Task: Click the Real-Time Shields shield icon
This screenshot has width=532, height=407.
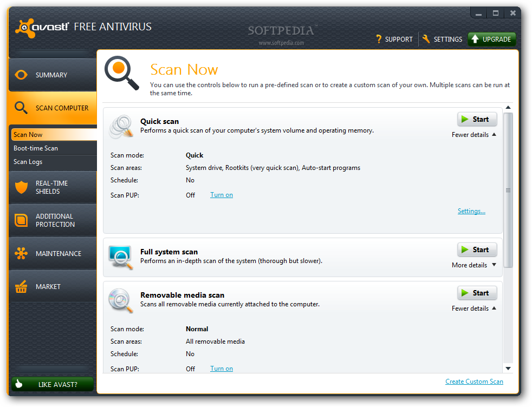Action: [21, 187]
